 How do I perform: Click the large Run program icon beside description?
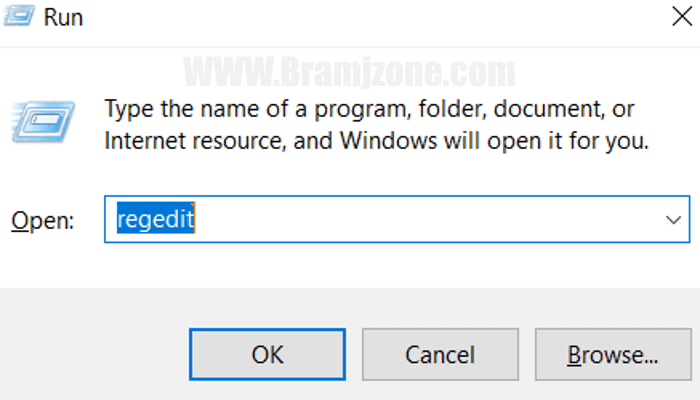43,121
